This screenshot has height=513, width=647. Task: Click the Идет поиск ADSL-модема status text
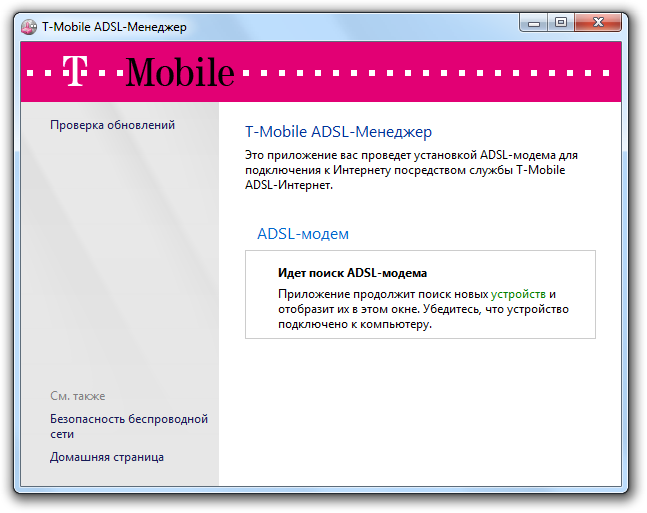pyautogui.click(x=352, y=273)
